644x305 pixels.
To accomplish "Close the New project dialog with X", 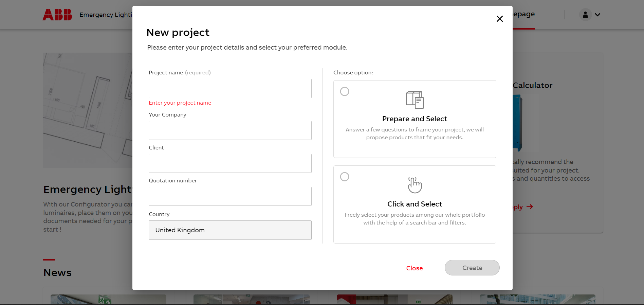I will tap(499, 19).
